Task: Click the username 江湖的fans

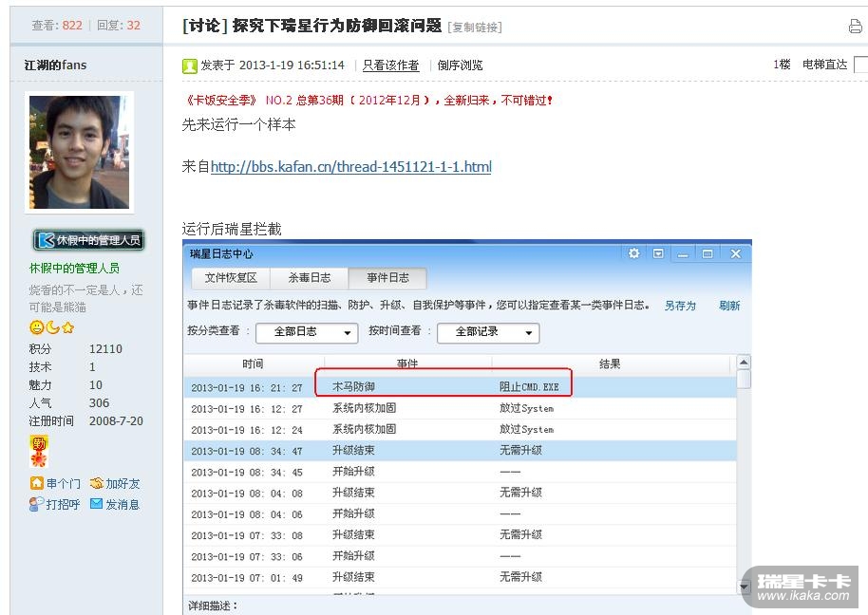Action: (55, 65)
